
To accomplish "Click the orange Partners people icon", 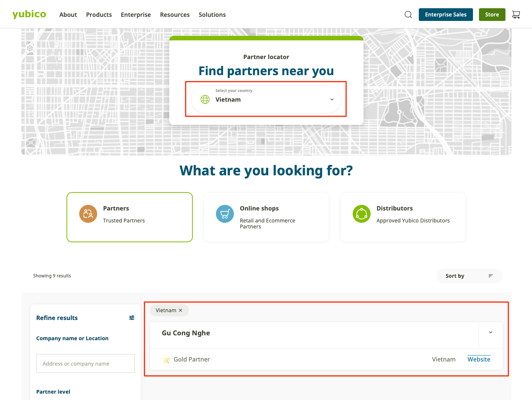I will click(88, 214).
